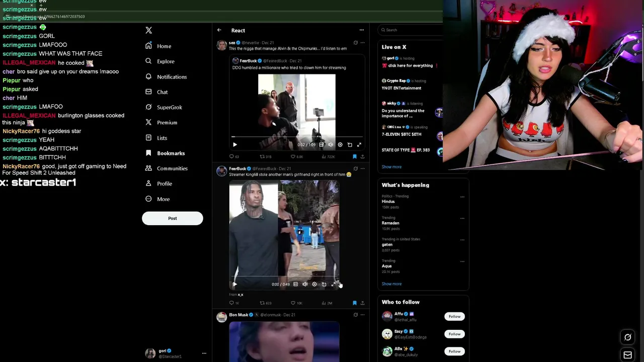Viewport: 644px width, 362px height.
Task: Open Explore in the sidebar
Action: coord(159,61)
